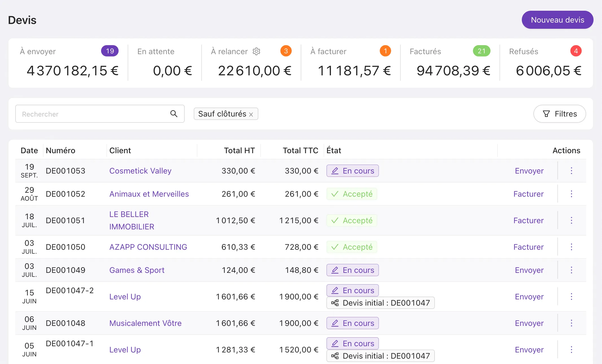The image size is (602, 364).
Task: Click Envoyer for Games & Sport quote
Action: coord(529,270)
